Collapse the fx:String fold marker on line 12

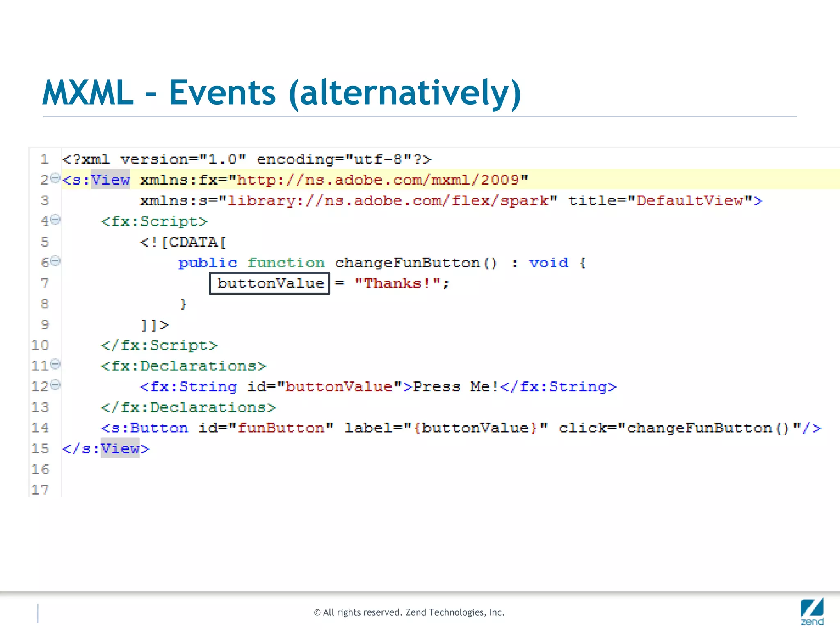coord(55,385)
